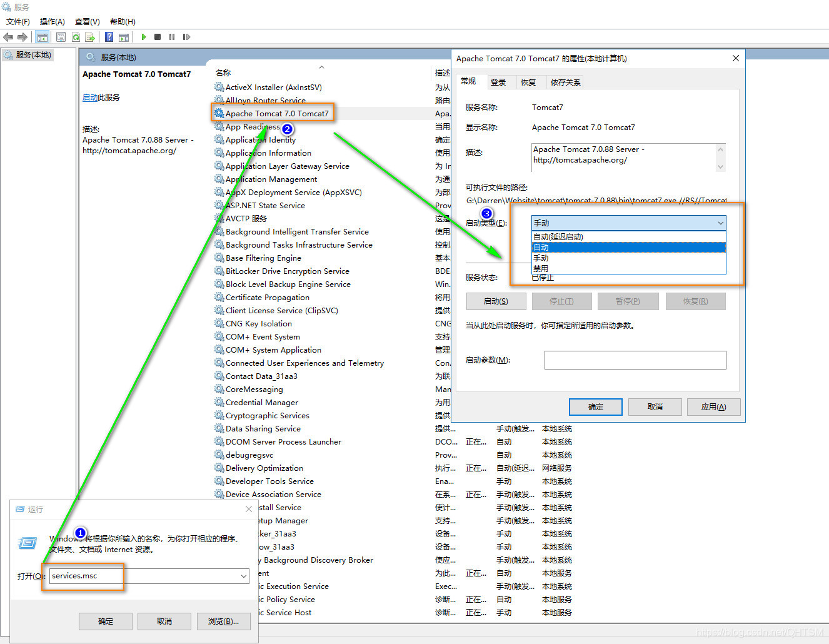This screenshot has width=829, height=644.
Task: Select the CNG Key Isolation row
Action: point(258,323)
